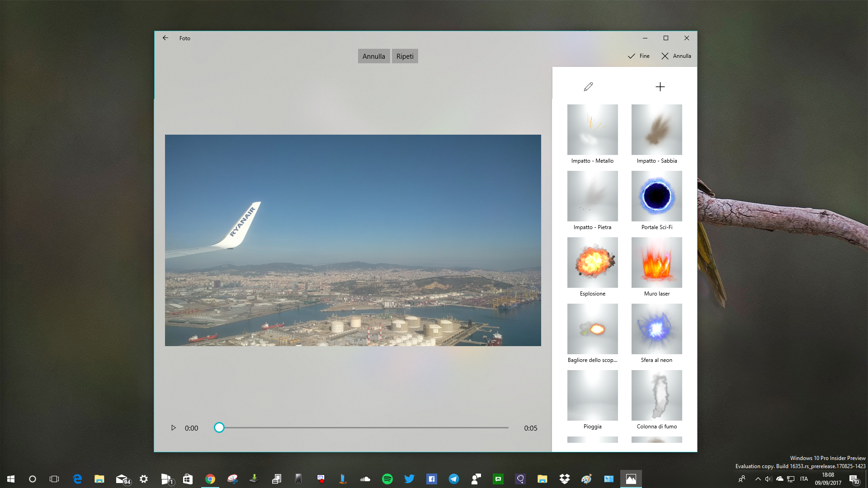Click the Annulla undo button
This screenshot has height=488, width=868.
point(374,56)
